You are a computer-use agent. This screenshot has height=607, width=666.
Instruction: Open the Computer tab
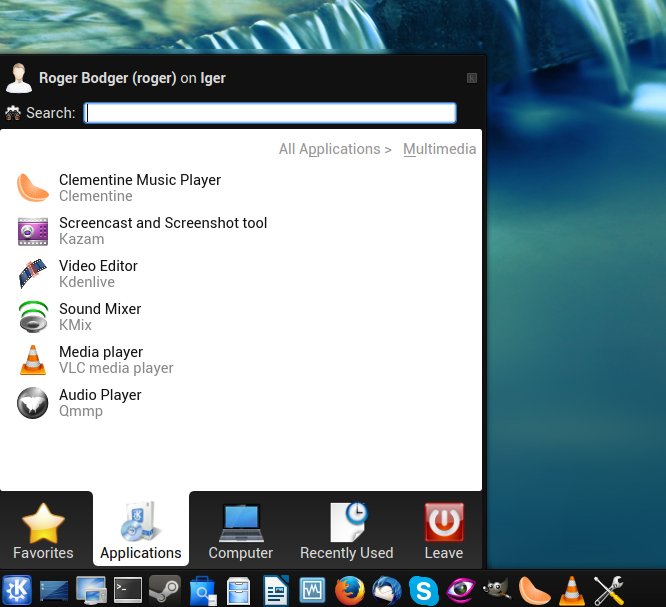click(x=241, y=531)
